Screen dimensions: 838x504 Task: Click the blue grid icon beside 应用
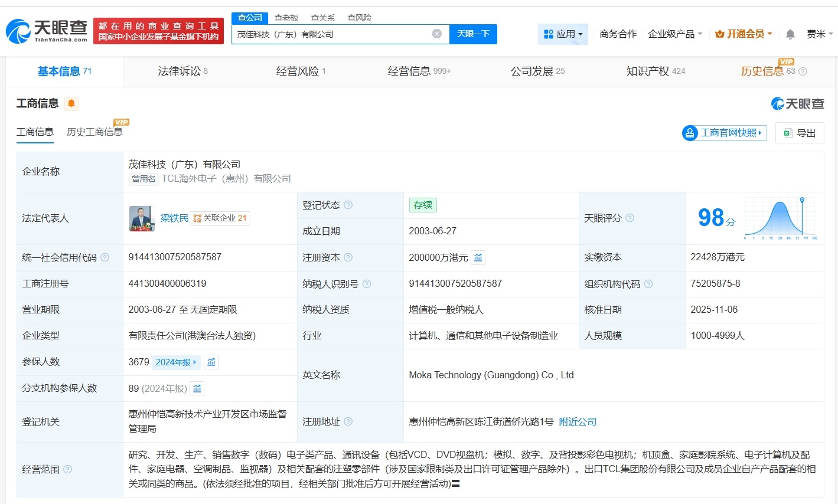point(549,34)
